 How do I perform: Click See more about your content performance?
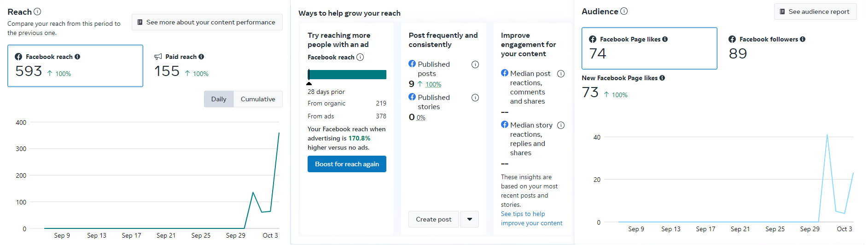click(207, 22)
